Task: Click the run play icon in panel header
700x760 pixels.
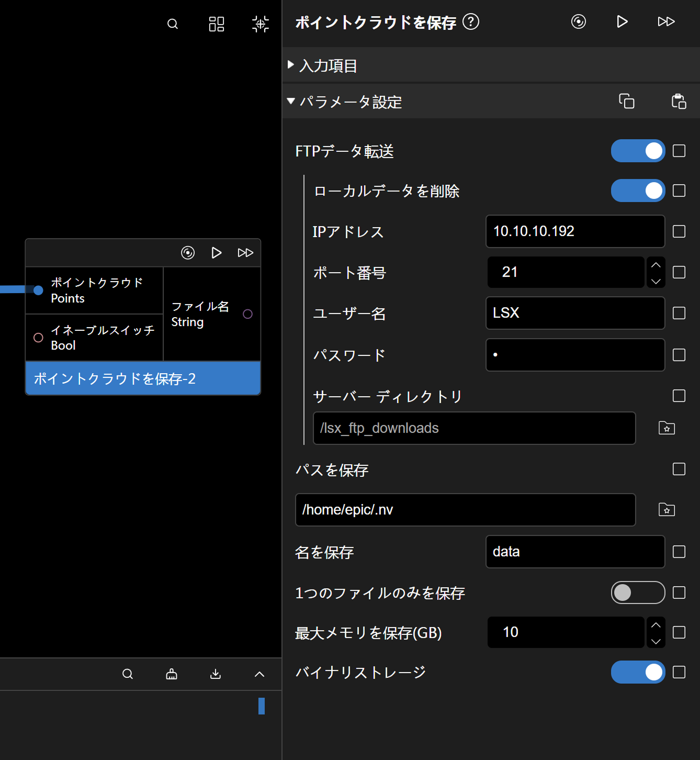Action: coord(622,21)
